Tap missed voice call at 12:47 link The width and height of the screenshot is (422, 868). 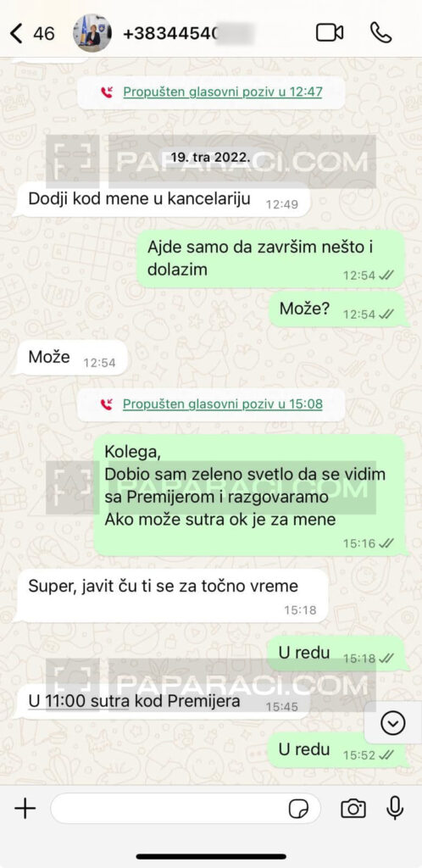coord(222,92)
